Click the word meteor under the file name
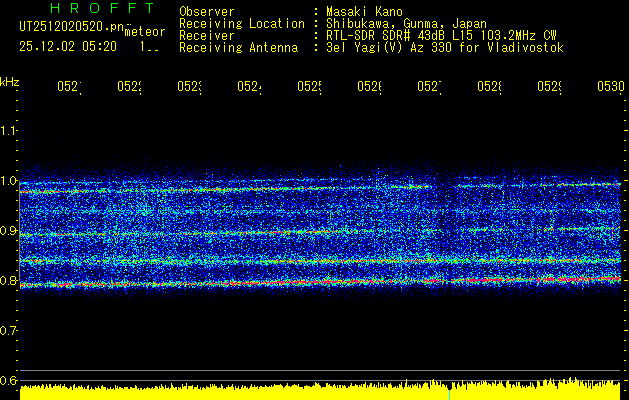The height and width of the screenshot is (400, 629). [145, 32]
